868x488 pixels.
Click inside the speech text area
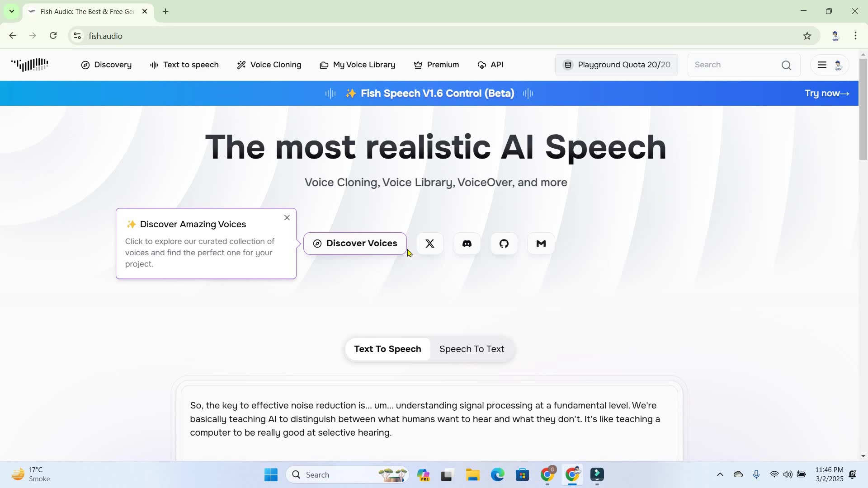tap(429, 422)
